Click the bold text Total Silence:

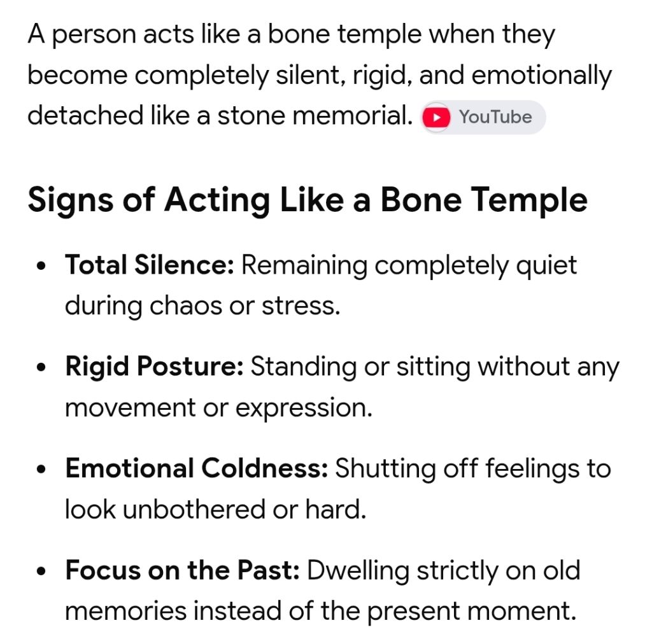coord(150,265)
